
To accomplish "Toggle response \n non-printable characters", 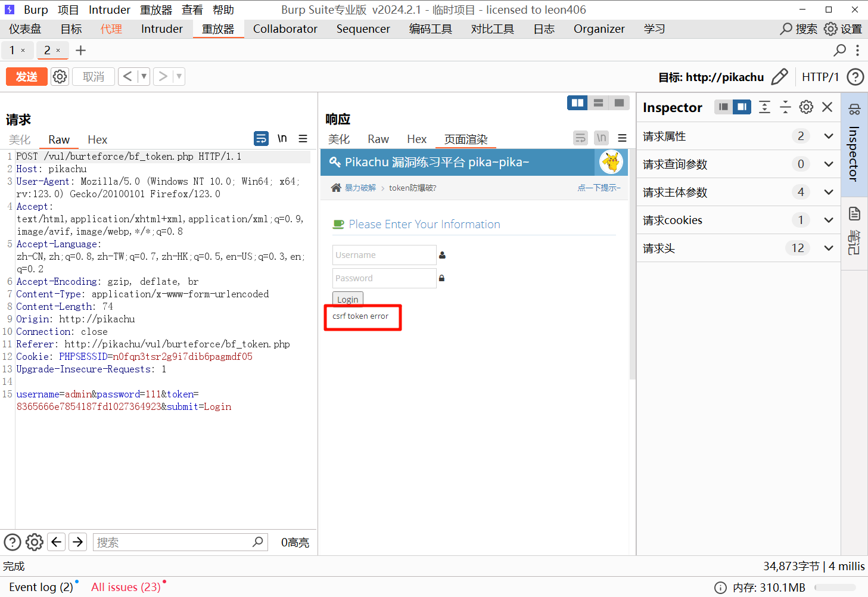I will tap(602, 138).
